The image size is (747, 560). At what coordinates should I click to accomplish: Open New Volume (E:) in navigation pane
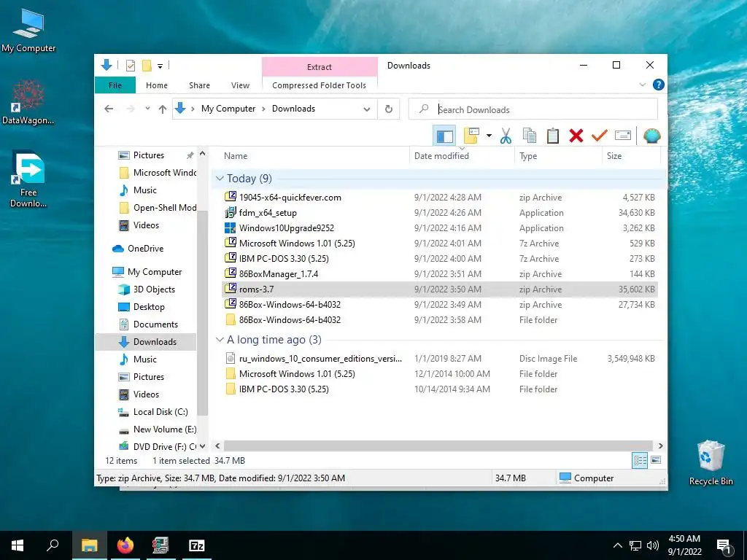pos(164,429)
